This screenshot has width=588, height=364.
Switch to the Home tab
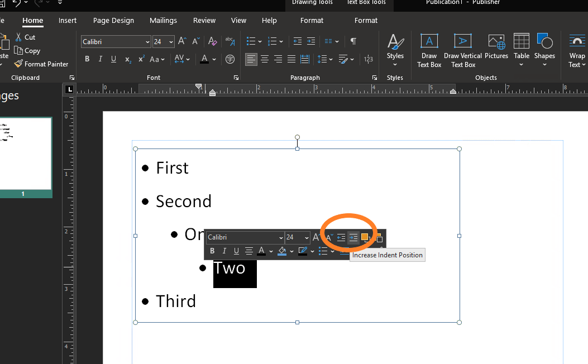[32, 21]
